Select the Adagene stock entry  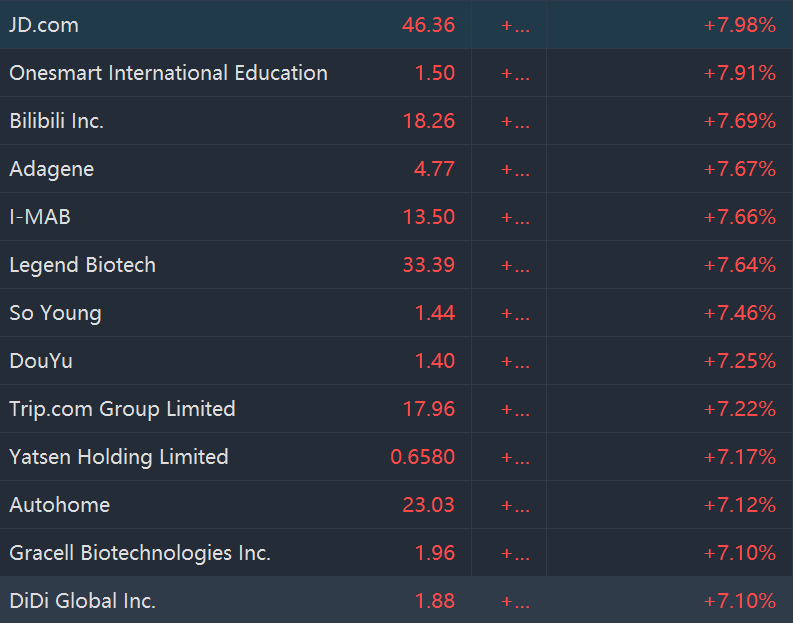click(52, 169)
